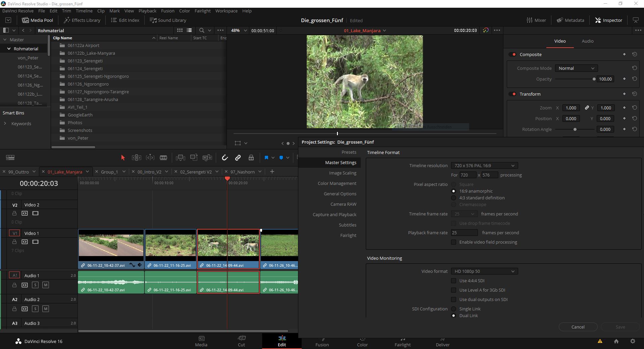Collapse the Master bin
Viewport: 644px width, 349px height.
pyautogui.click(x=5, y=40)
